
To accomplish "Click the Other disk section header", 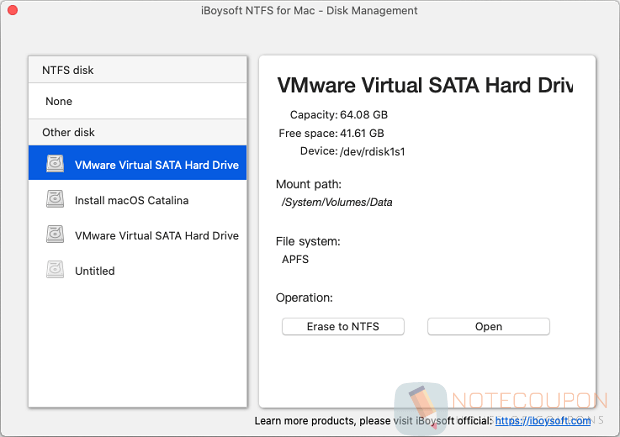I will pos(138,132).
